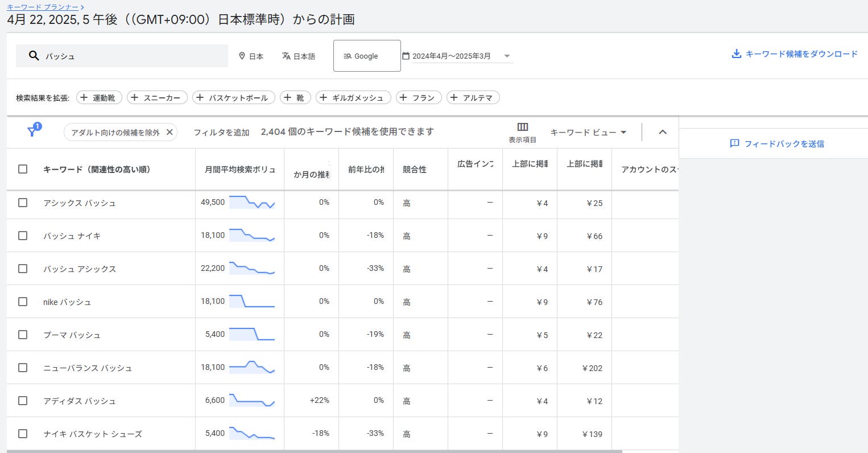Click the calendar icon by date range
The width and height of the screenshot is (868, 453).
point(406,56)
